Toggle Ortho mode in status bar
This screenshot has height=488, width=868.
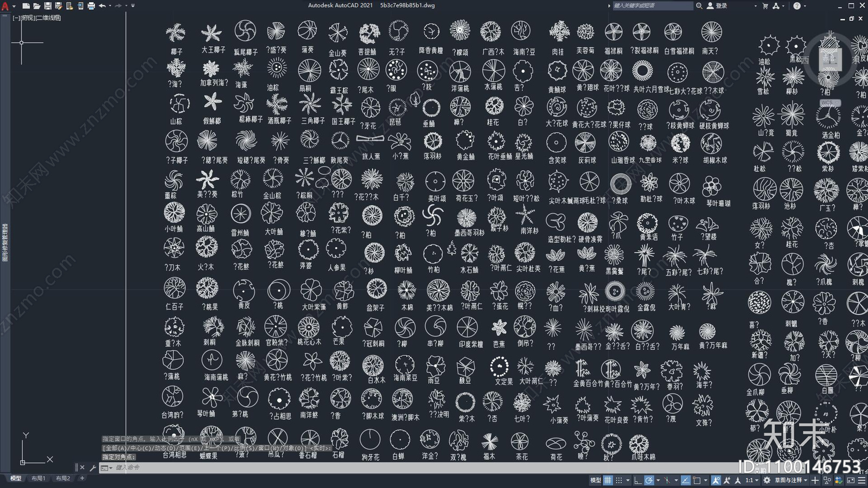coord(638,480)
